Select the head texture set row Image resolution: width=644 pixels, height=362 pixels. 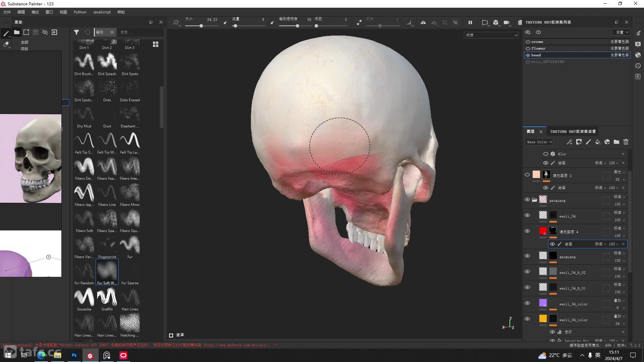pos(577,55)
